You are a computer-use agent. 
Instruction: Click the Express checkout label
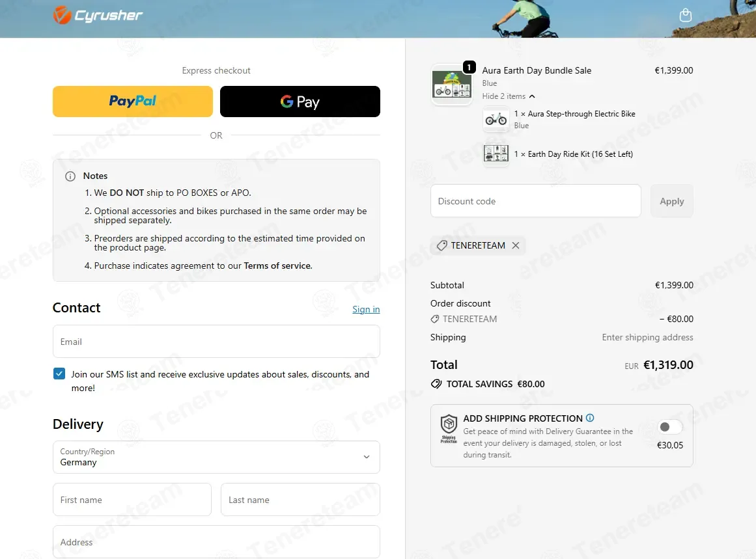click(x=216, y=70)
